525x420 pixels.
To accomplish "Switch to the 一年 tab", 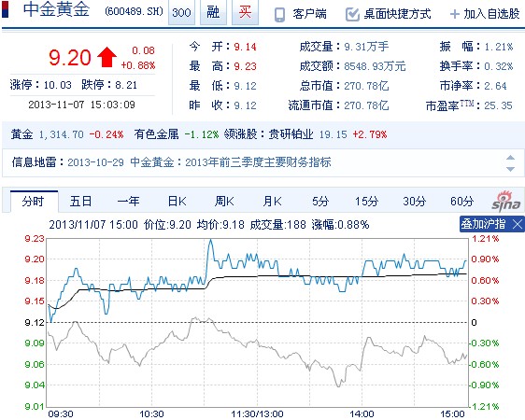I will 129,202.
